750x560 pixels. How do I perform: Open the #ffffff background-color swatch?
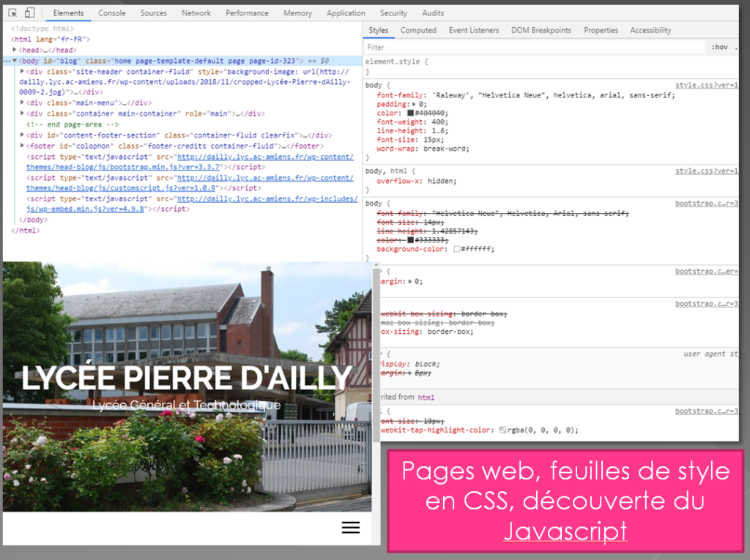pos(457,249)
